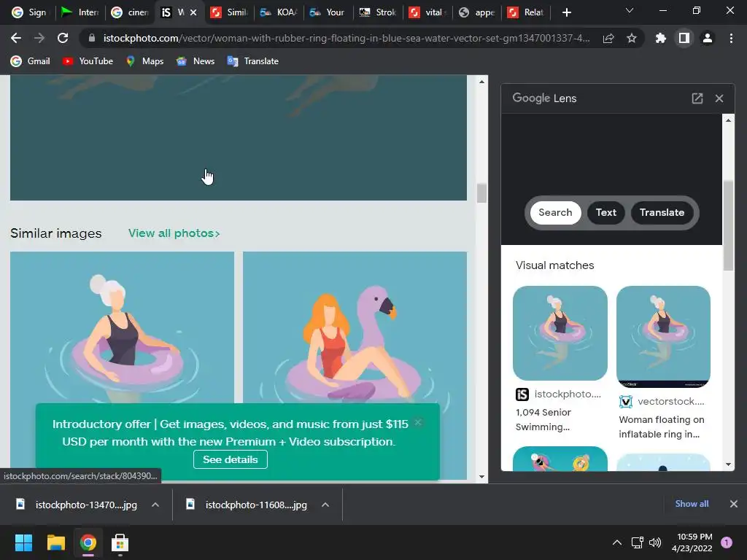Switch to the KOA tab
747x560 pixels.
[x=279, y=12]
